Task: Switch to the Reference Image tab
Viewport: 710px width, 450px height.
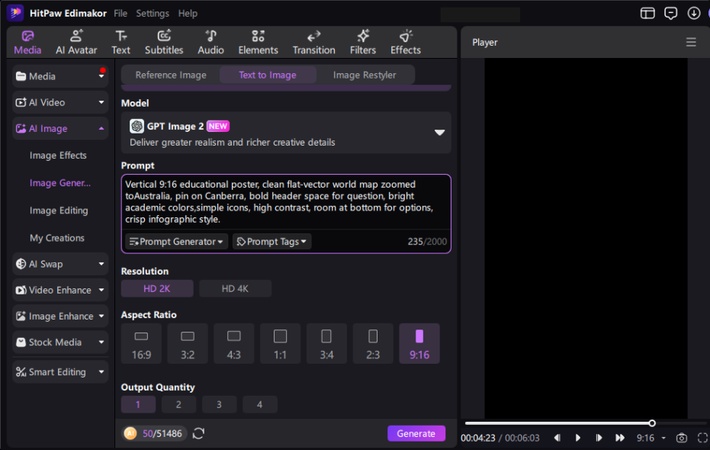Action: (x=171, y=75)
